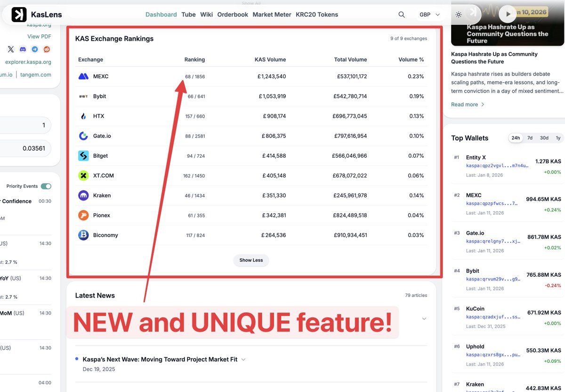The image size is (565, 392).
Task: Click the HTX exchange logo
Action: 83,116
